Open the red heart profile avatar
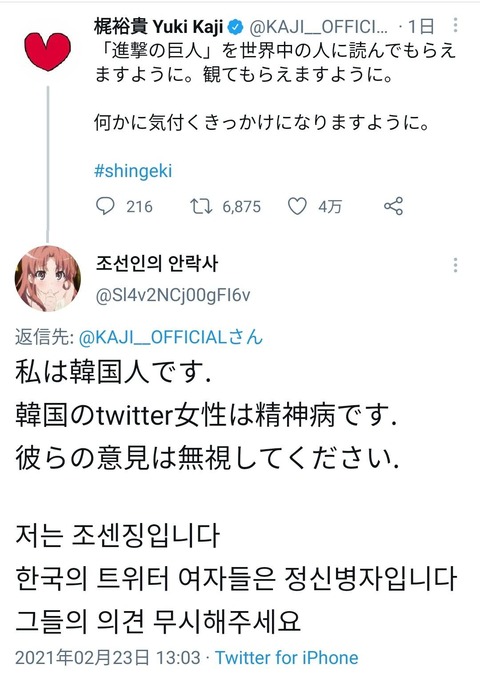 coord(48,51)
